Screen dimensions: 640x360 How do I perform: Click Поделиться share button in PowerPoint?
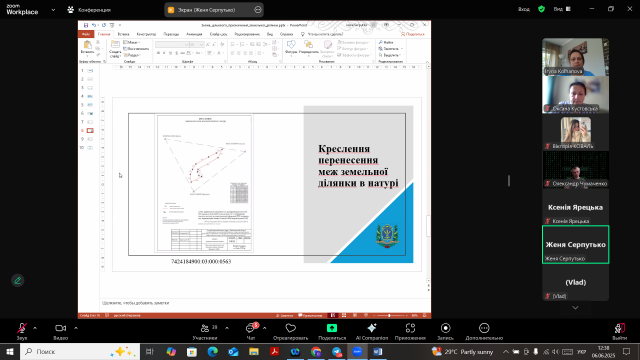pyautogui.click(x=413, y=34)
